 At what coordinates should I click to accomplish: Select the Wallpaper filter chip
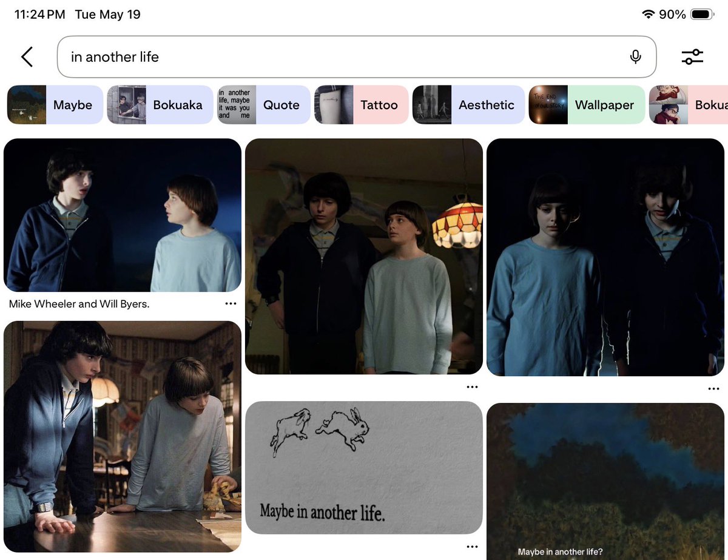[587, 105]
